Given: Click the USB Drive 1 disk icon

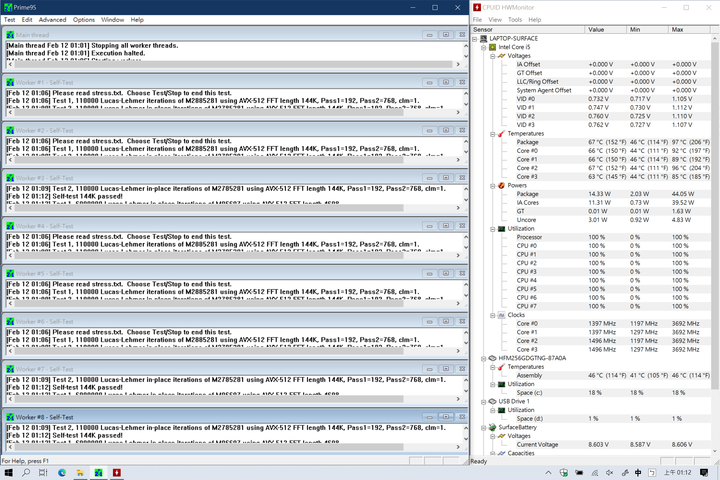Looking at the screenshot, I should tap(492, 401).
